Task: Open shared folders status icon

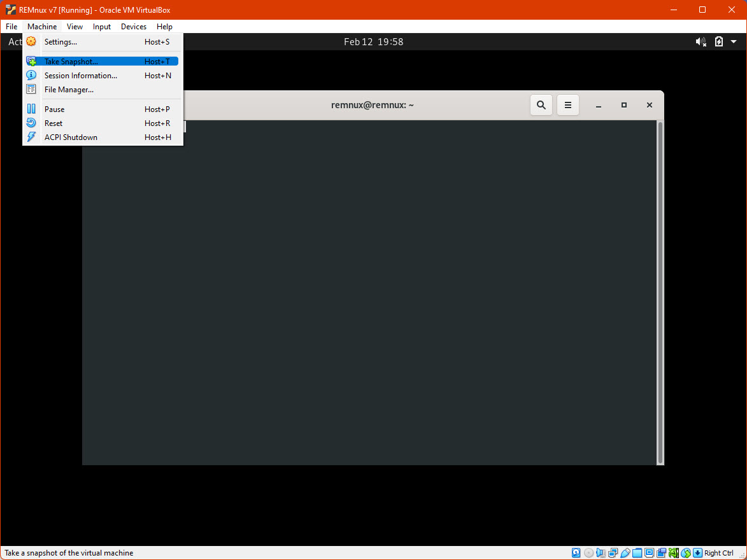Action: (x=637, y=552)
